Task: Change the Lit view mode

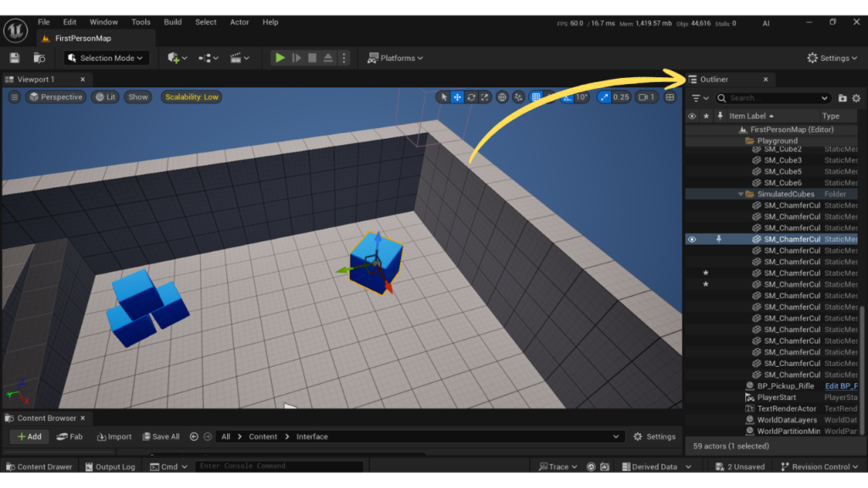Action: (x=105, y=97)
